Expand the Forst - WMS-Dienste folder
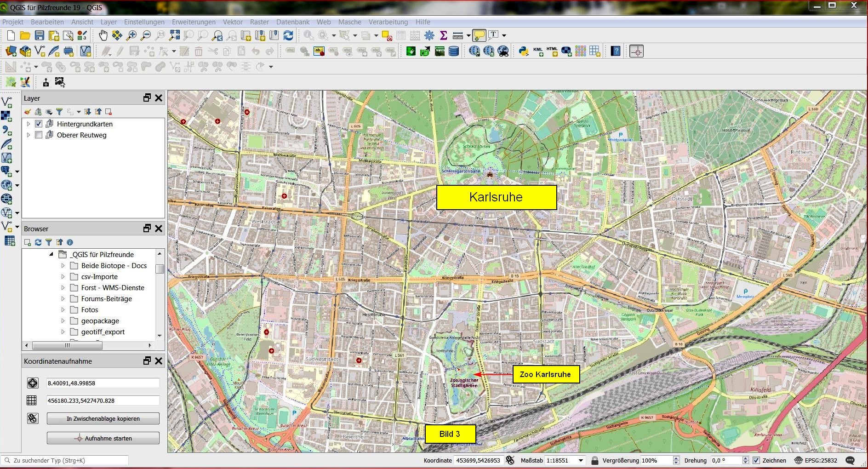Screen dimensions: 868x469 [x=63, y=287]
